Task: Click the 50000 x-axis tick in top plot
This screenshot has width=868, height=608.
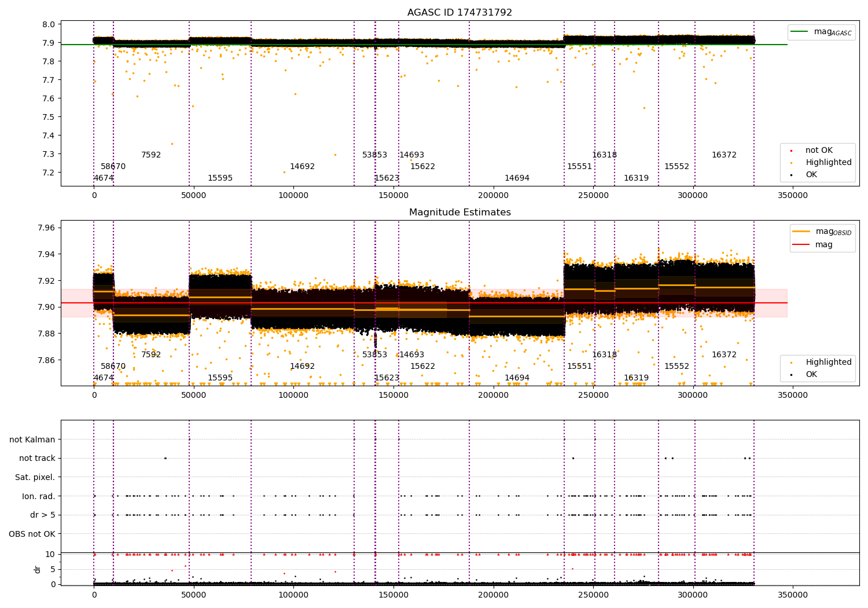Action: click(194, 196)
